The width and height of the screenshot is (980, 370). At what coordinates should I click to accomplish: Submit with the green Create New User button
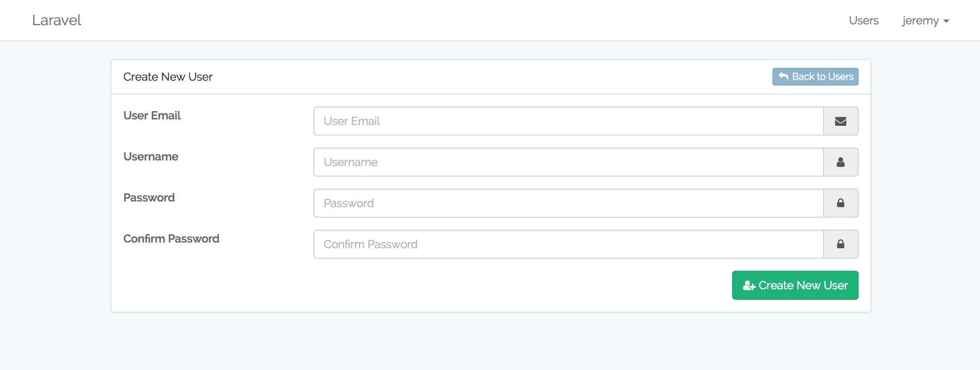(795, 285)
